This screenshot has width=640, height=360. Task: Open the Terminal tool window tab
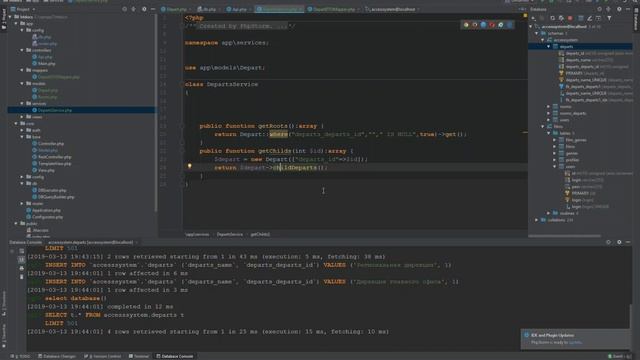(x=140, y=356)
